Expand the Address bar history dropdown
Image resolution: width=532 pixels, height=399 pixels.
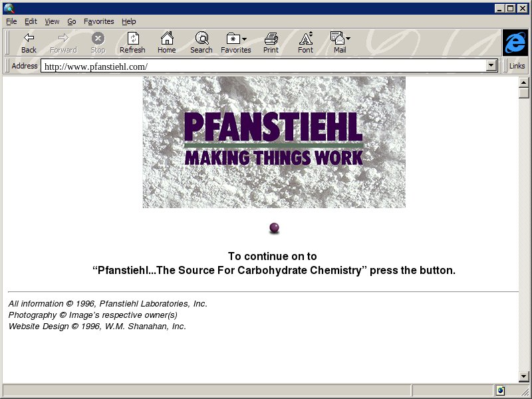point(492,66)
